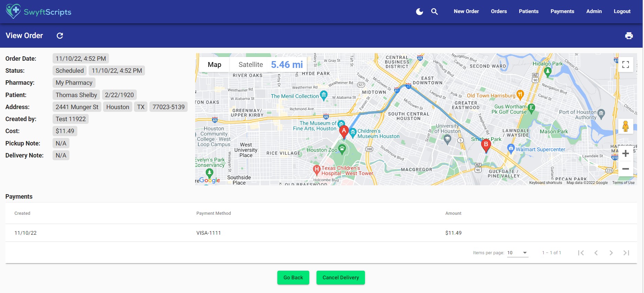Click Museum of Fine Arts pin

tap(341, 124)
